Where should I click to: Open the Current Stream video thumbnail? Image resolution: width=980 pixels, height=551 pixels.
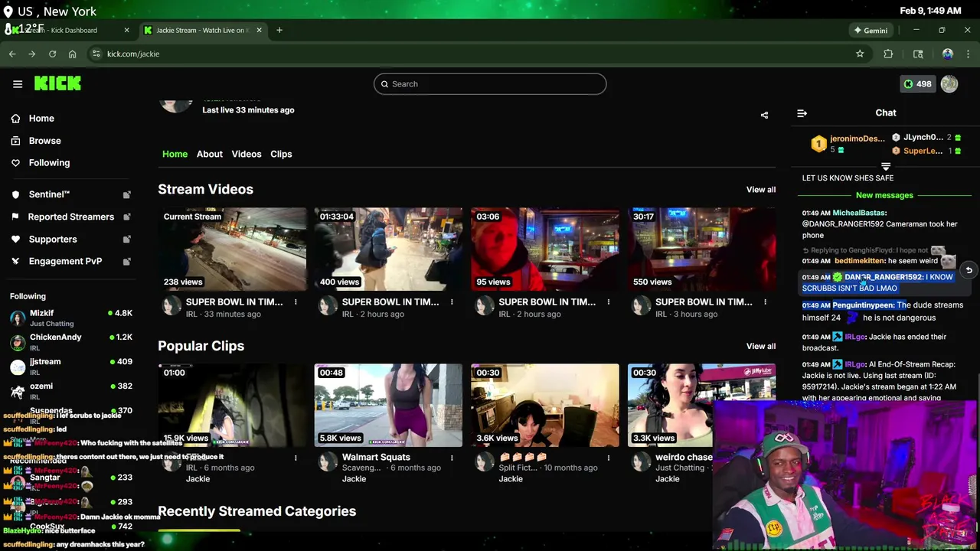(232, 249)
